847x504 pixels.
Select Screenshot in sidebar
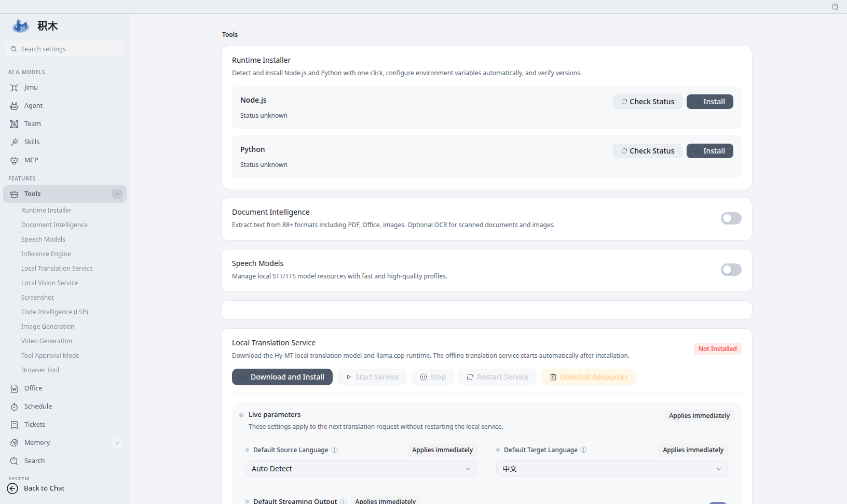tap(37, 298)
